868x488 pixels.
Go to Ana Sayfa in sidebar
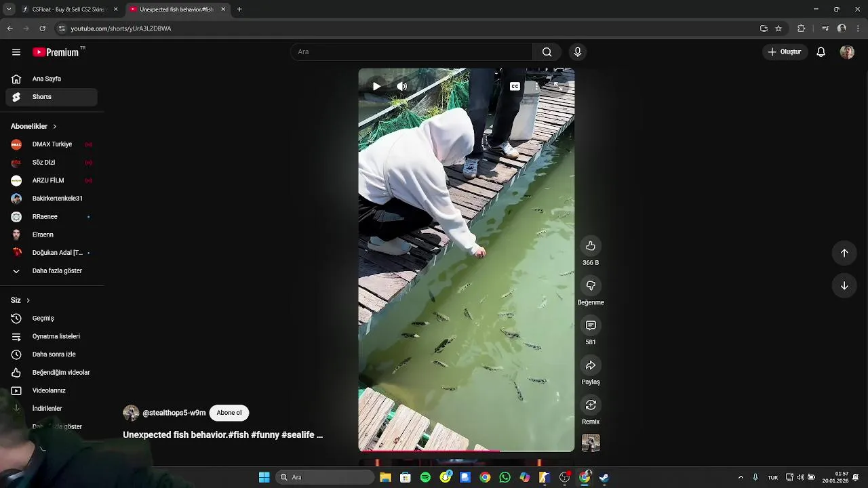52,79
